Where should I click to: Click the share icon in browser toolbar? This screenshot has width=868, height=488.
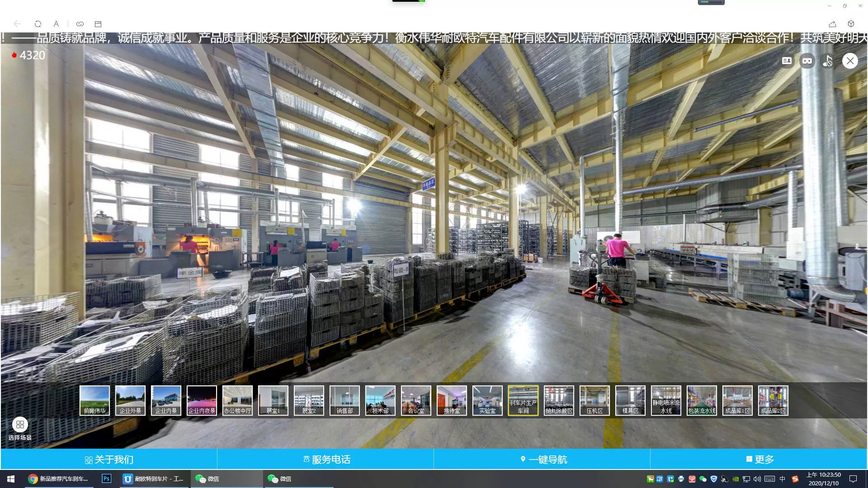(x=832, y=24)
